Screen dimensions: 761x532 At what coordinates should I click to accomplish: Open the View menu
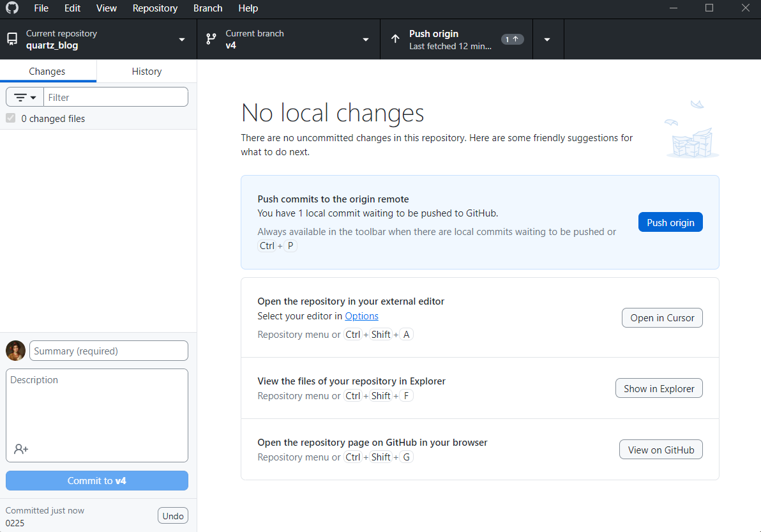pos(106,8)
